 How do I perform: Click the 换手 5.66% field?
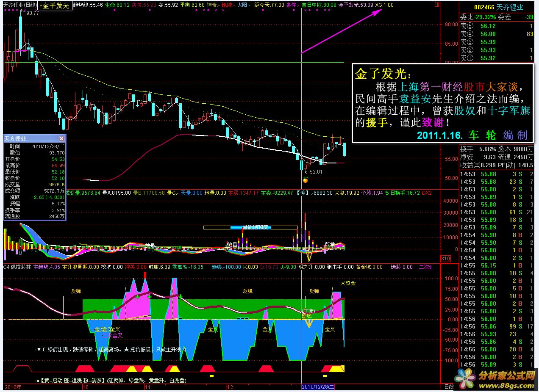click(x=478, y=149)
